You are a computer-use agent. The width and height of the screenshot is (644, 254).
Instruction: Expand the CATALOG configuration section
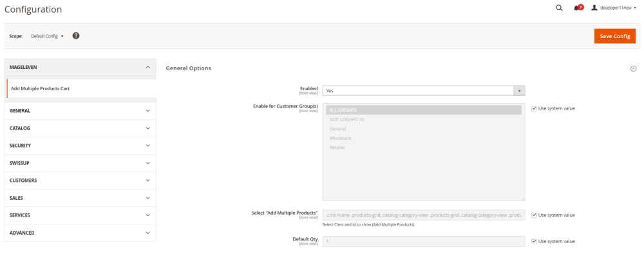(x=80, y=128)
